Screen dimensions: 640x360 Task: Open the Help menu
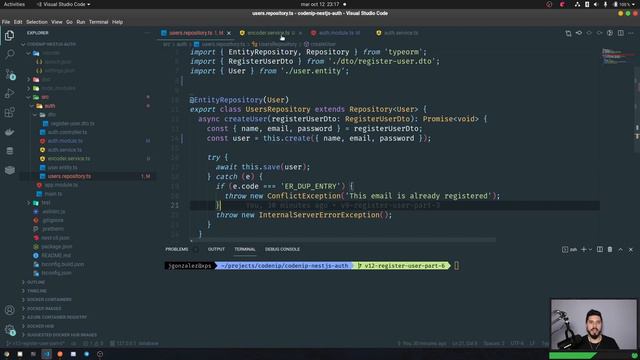(x=118, y=22)
